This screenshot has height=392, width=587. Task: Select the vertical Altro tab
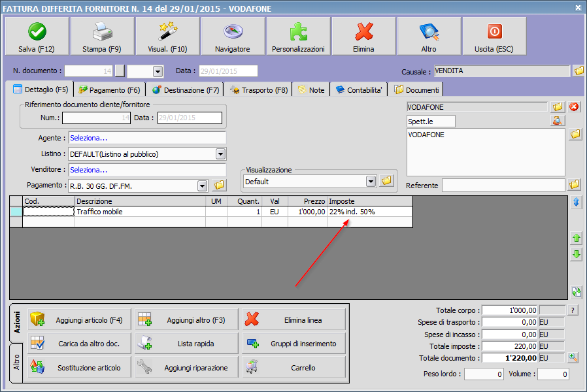[16, 363]
